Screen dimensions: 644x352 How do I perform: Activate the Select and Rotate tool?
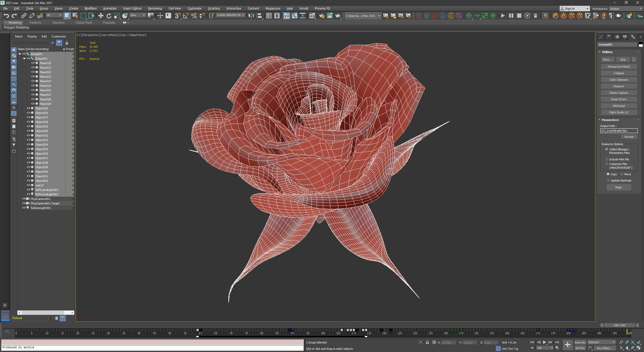[x=109, y=16]
